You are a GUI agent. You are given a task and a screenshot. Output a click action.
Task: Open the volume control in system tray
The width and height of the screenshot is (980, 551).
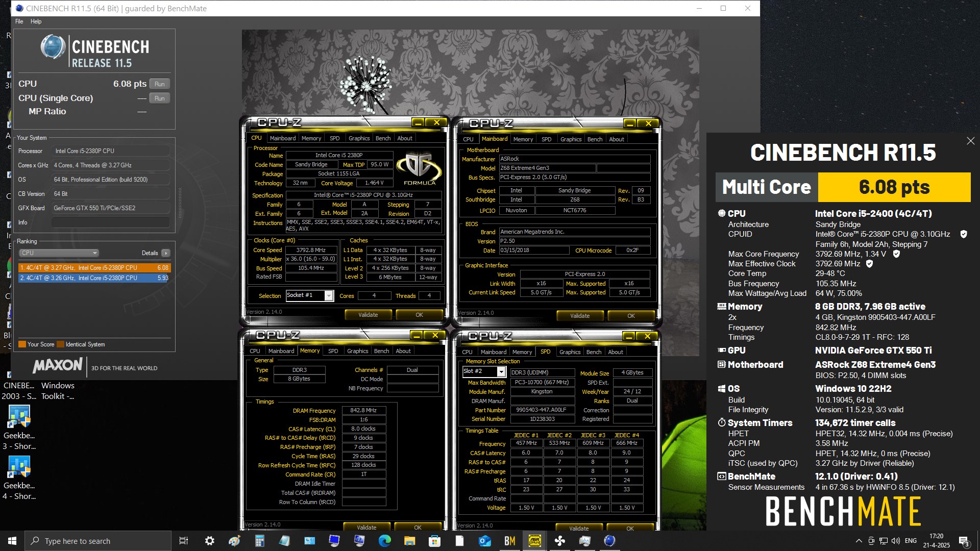pos(896,541)
